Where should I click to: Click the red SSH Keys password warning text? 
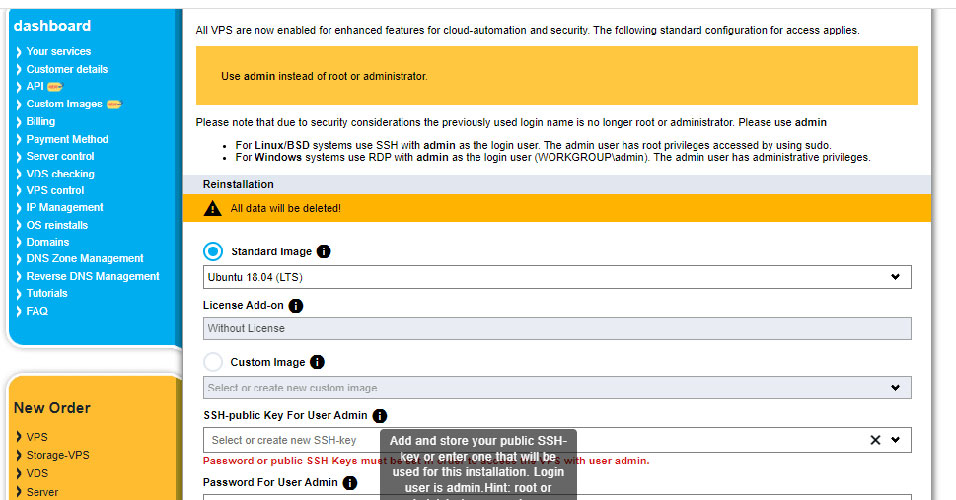(426, 461)
